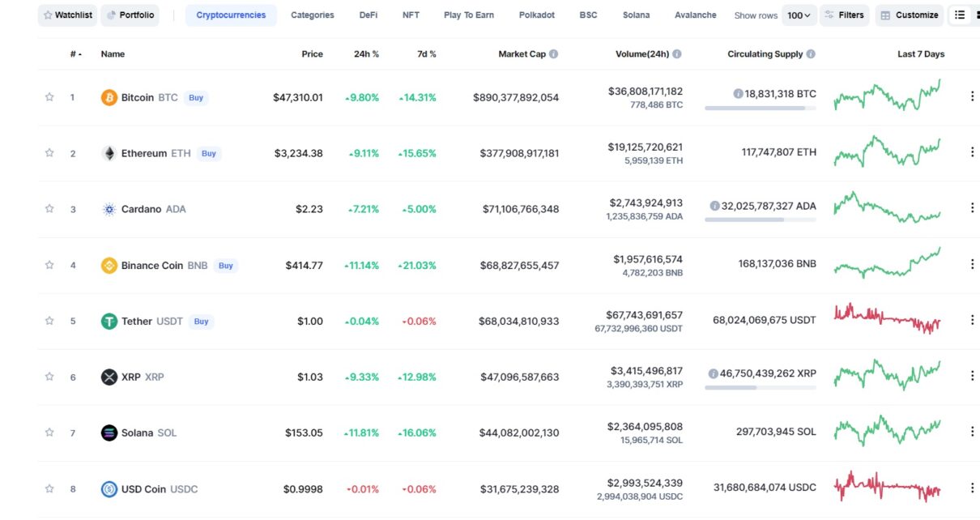The width and height of the screenshot is (980, 520).
Task: Switch to the Solana tab
Action: click(x=636, y=15)
